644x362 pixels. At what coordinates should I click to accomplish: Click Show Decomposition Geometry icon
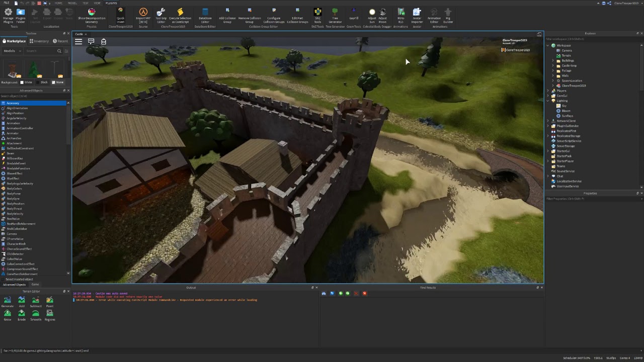[x=92, y=16]
